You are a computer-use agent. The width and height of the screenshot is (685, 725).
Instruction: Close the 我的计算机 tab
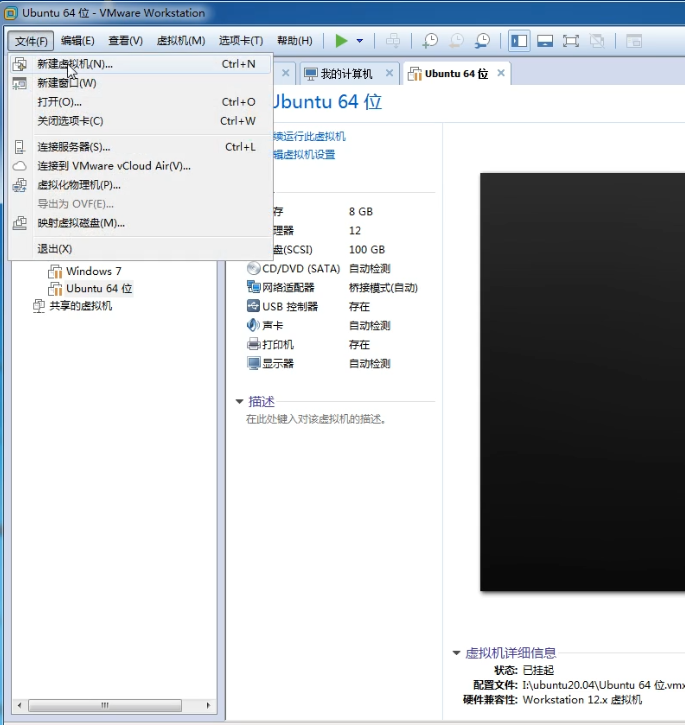(x=389, y=73)
